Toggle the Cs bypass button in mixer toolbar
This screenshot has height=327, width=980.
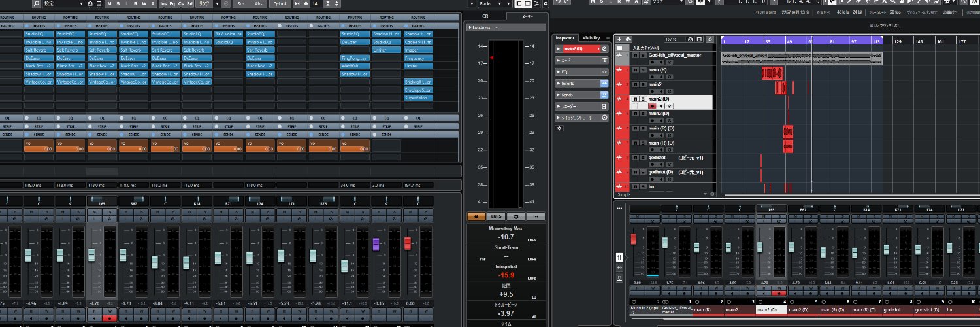pos(181,4)
